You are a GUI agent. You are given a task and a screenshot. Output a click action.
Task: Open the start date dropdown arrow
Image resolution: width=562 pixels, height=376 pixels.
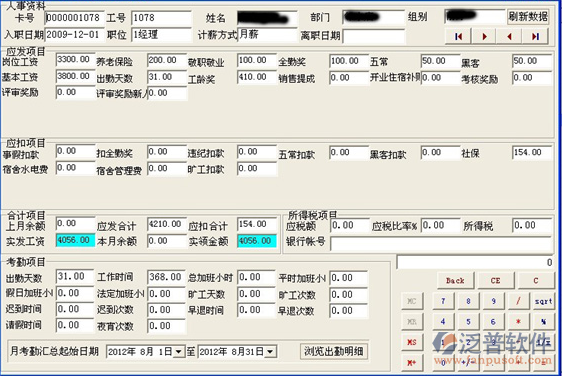pos(178,352)
